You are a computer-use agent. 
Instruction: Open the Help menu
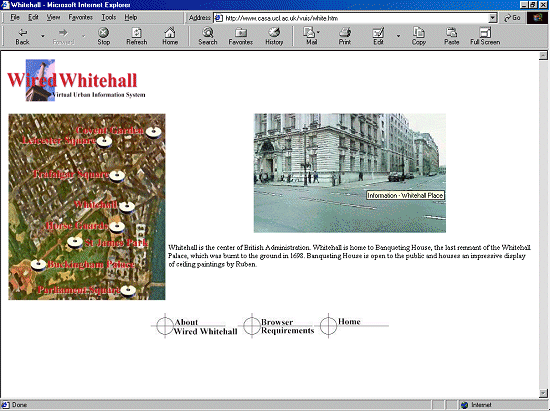pos(131,17)
